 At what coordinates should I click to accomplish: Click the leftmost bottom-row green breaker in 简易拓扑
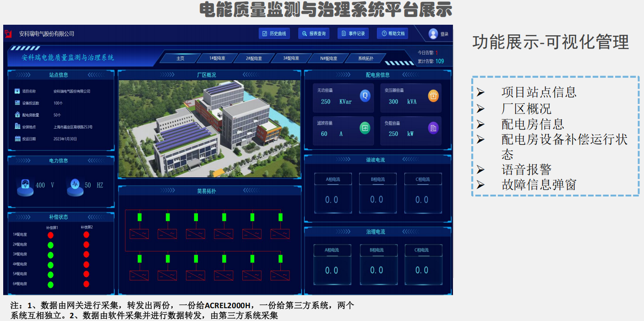point(140,259)
